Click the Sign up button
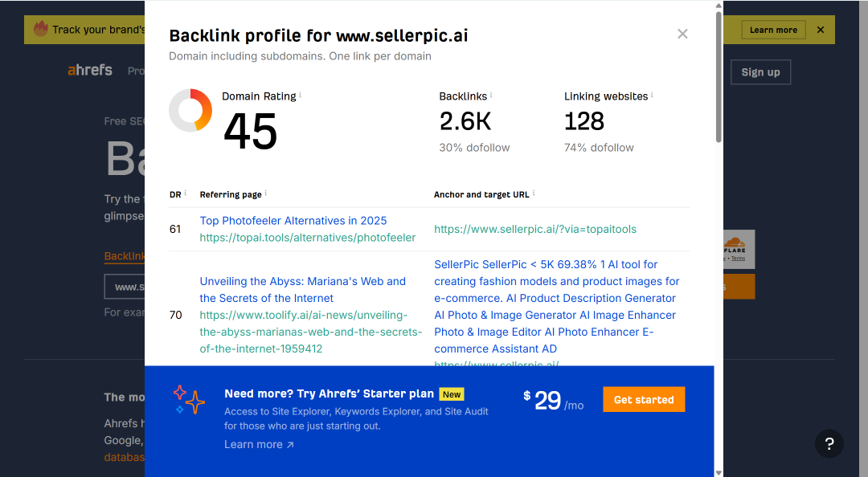 click(760, 72)
